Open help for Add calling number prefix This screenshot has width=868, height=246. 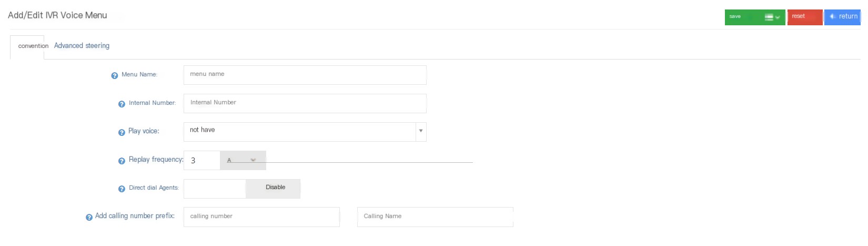click(89, 217)
